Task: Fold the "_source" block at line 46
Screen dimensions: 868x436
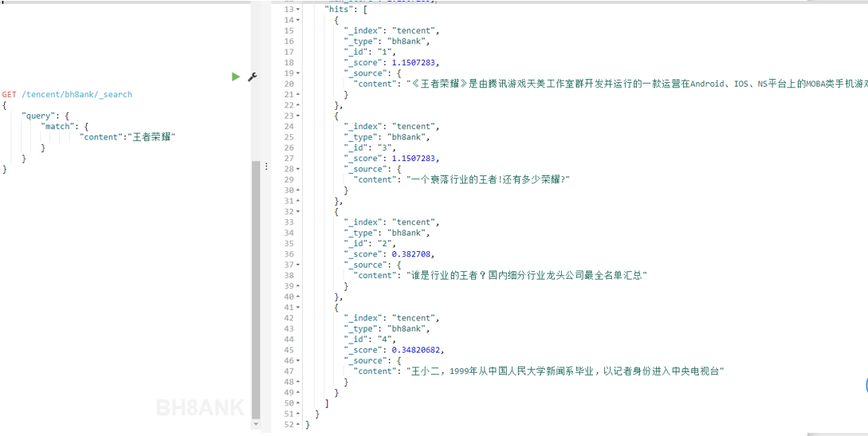Action: click(299, 360)
